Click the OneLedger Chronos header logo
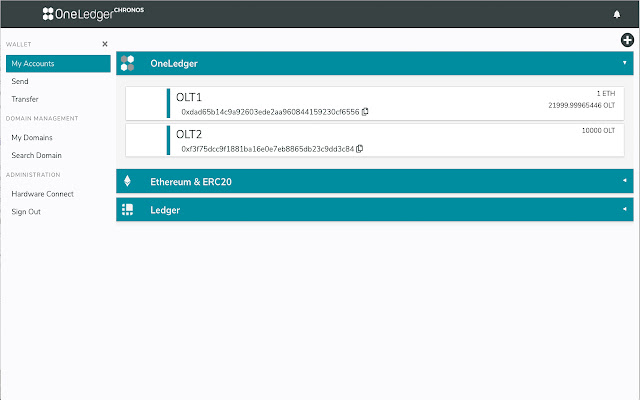The image size is (640, 400). 93,13
